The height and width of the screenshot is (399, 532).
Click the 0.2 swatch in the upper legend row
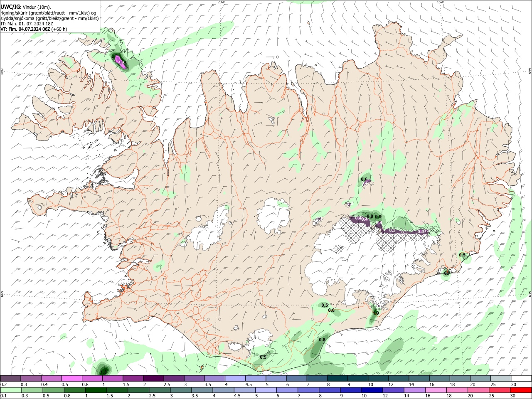[11, 379]
